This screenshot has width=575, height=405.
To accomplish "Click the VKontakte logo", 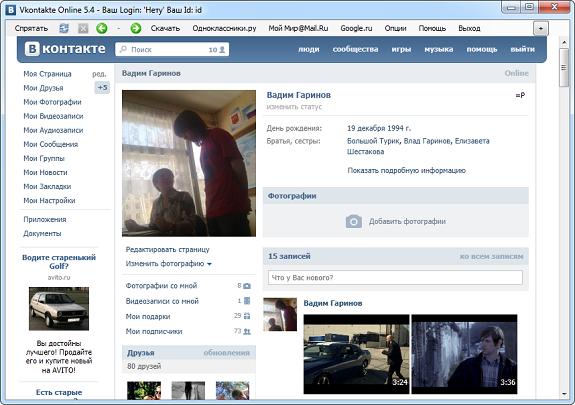I will pos(65,49).
